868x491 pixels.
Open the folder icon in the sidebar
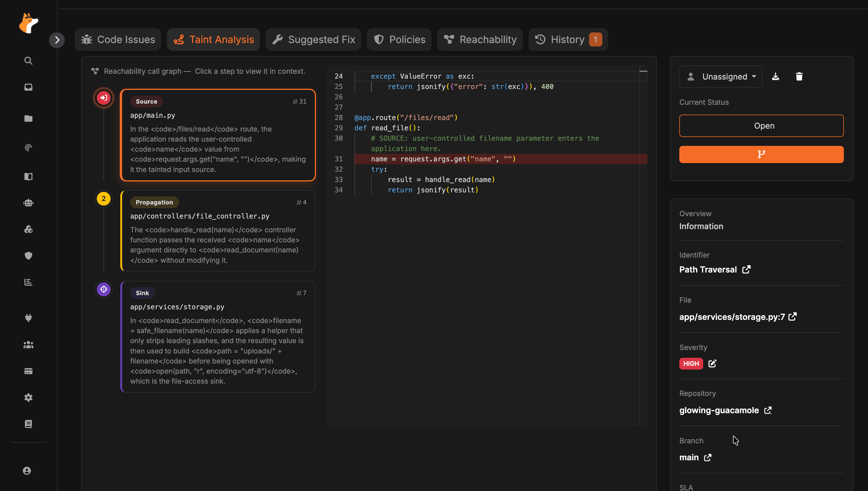(28, 118)
